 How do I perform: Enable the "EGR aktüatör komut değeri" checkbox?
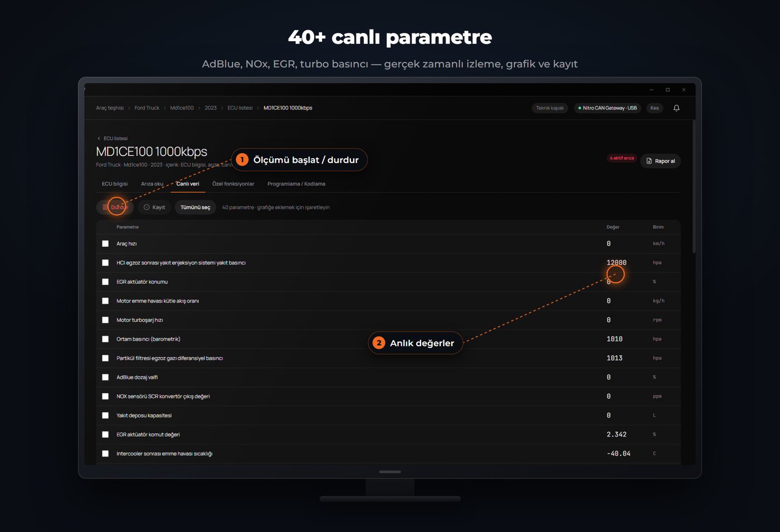point(105,435)
